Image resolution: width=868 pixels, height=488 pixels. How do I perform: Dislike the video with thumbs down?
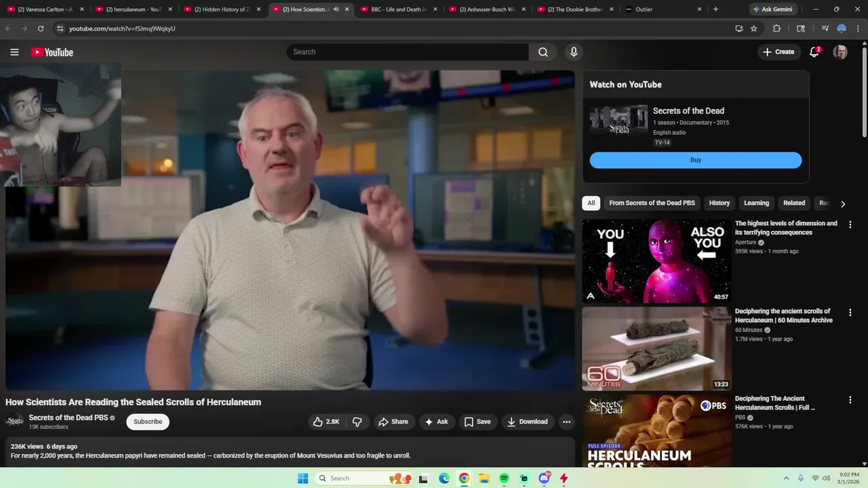coord(357,422)
